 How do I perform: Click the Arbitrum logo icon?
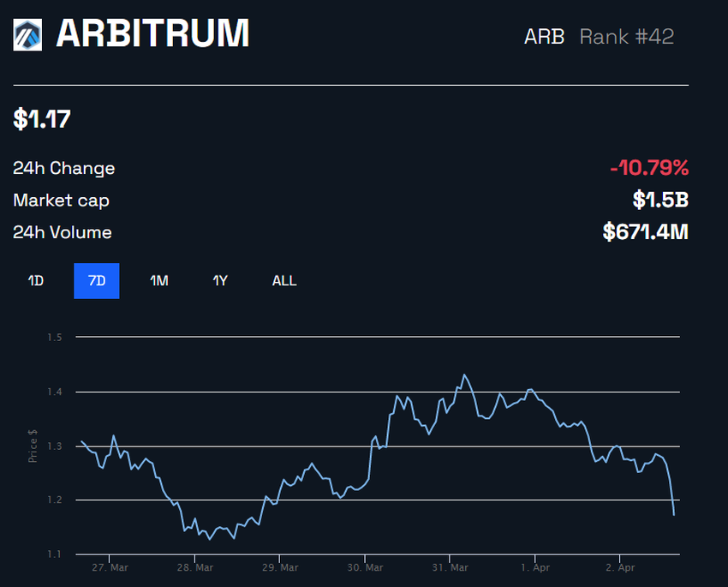click(28, 36)
